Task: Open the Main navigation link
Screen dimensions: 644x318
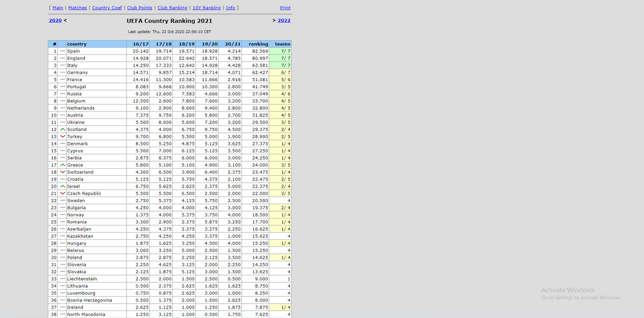Action: 57,8
